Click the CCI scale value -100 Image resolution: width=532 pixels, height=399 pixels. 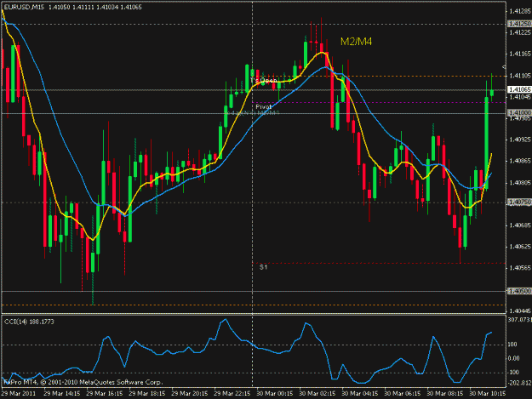tap(513, 373)
